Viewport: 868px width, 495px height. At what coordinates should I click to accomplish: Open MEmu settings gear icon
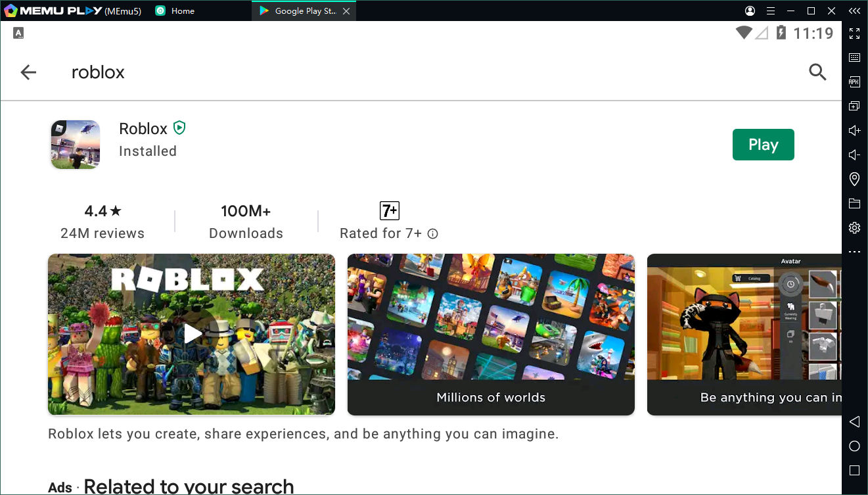pyautogui.click(x=854, y=227)
